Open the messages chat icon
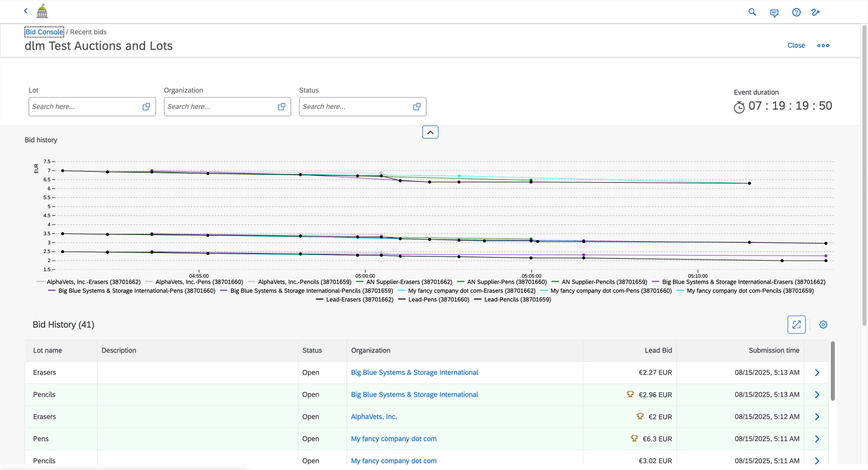 [774, 13]
